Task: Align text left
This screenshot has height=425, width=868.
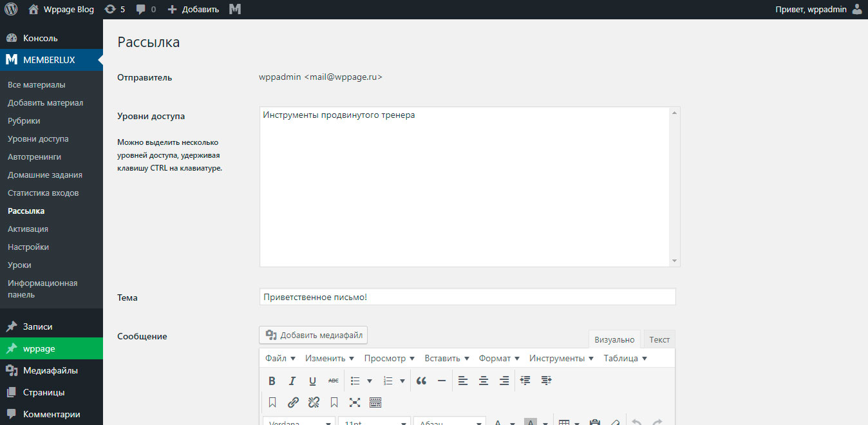Action: pos(463,381)
